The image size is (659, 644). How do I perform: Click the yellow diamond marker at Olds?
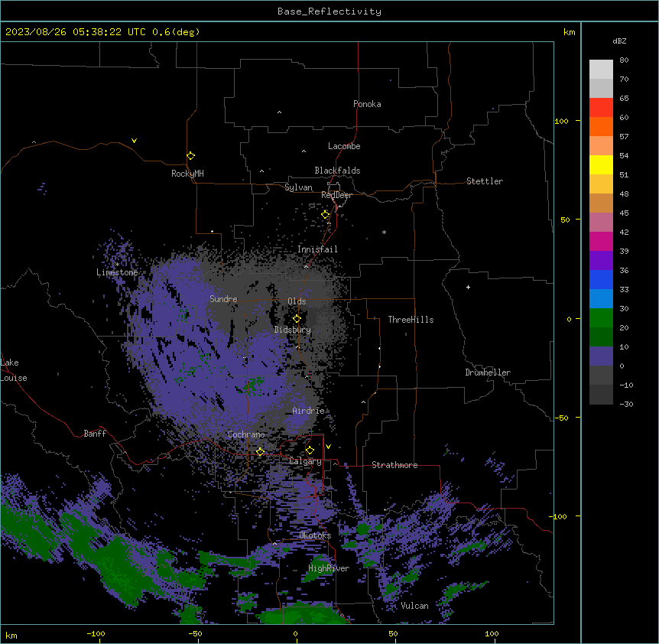(297, 319)
